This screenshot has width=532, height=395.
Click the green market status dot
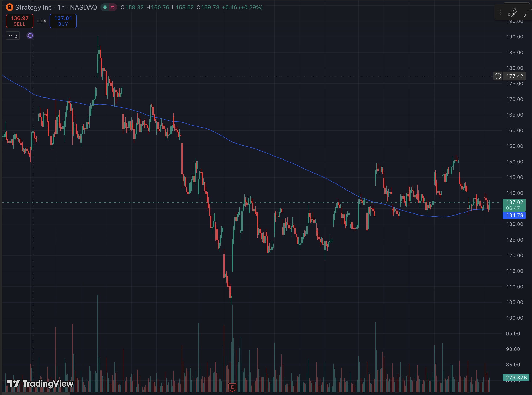coord(105,7)
